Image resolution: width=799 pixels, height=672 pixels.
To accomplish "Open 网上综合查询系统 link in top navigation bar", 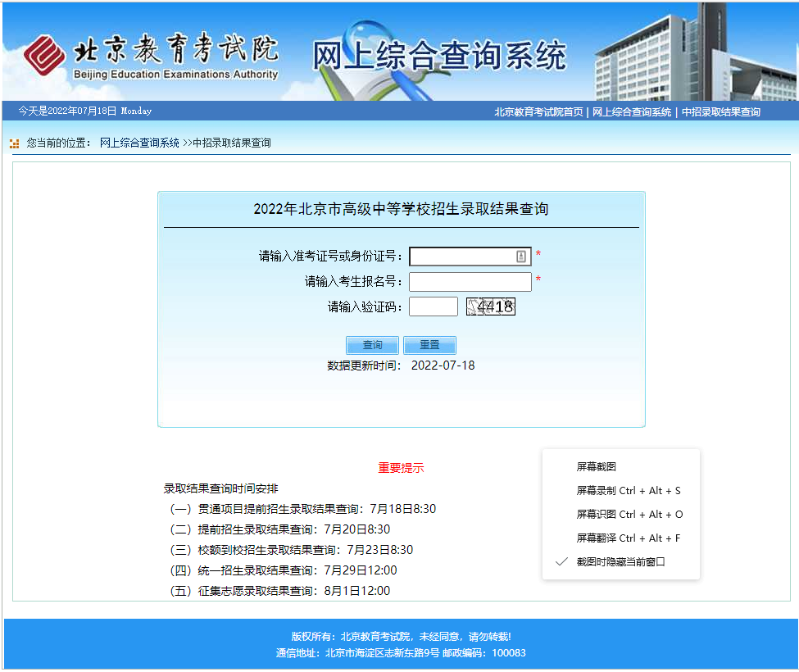I will 632,112.
